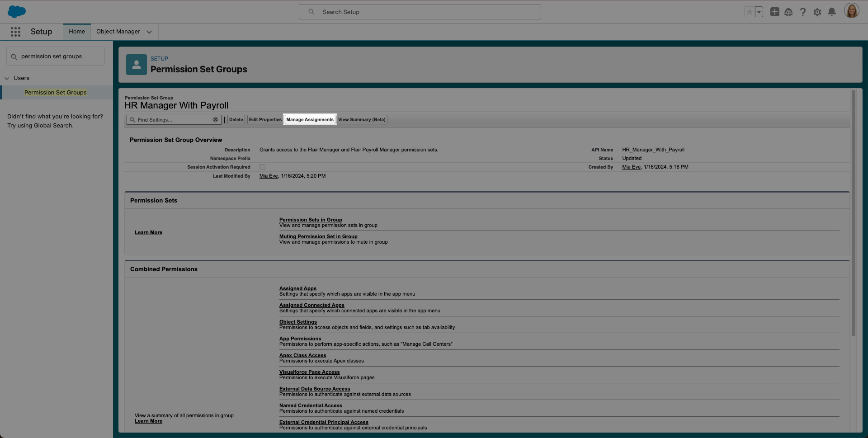This screenshot has height=438, width=868.
Task: Collapse the Users section in sidebar
Action: pyautogui.click(x=7, y=78)
